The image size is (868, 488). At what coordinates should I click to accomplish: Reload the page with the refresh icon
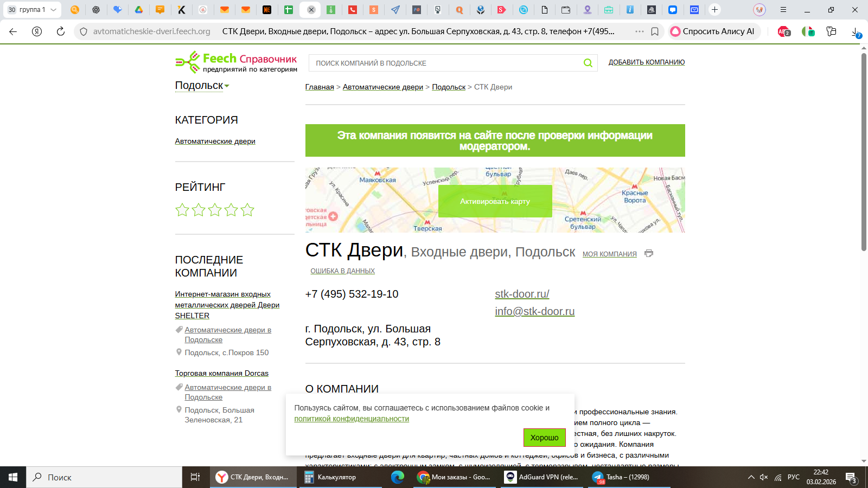click(61, 31)
